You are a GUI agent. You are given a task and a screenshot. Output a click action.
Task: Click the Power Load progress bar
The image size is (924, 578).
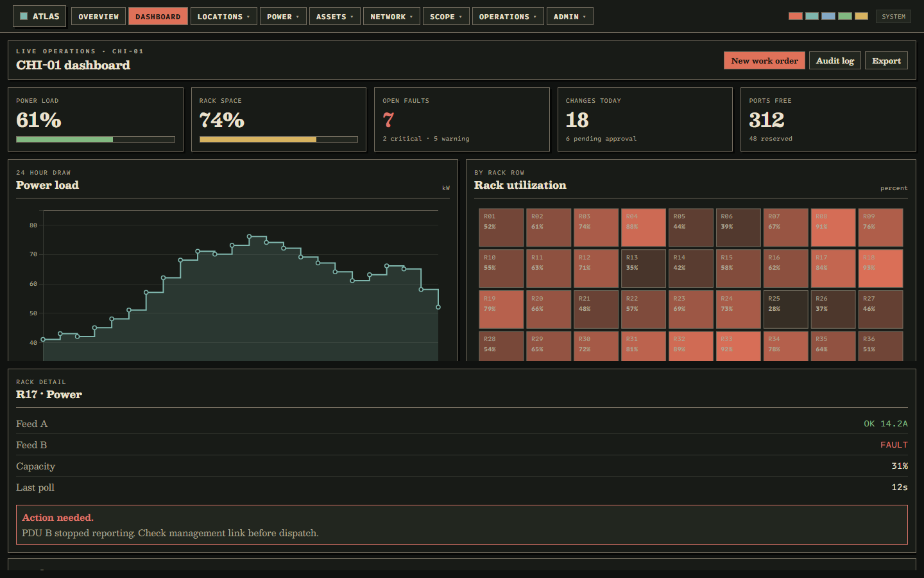(x=96, y=139)
